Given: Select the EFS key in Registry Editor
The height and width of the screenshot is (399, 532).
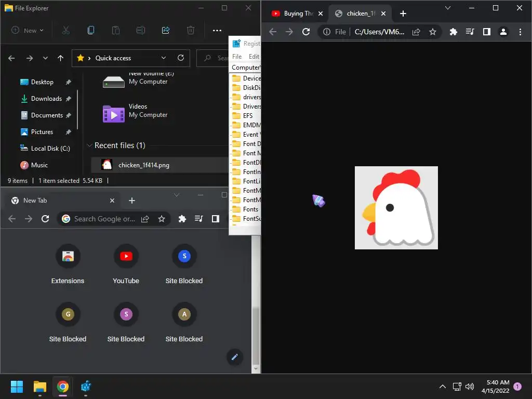Looking at the screenshot, I should coord(248,116).
